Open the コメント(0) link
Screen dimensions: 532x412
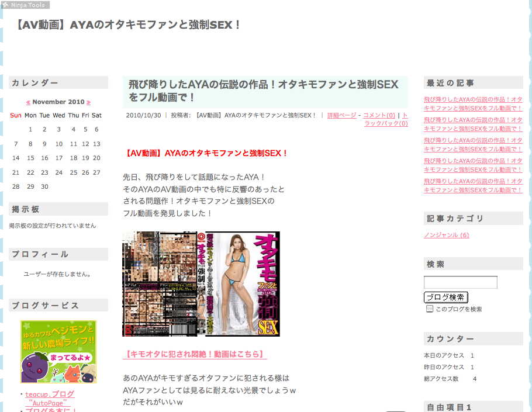[379, 115]
